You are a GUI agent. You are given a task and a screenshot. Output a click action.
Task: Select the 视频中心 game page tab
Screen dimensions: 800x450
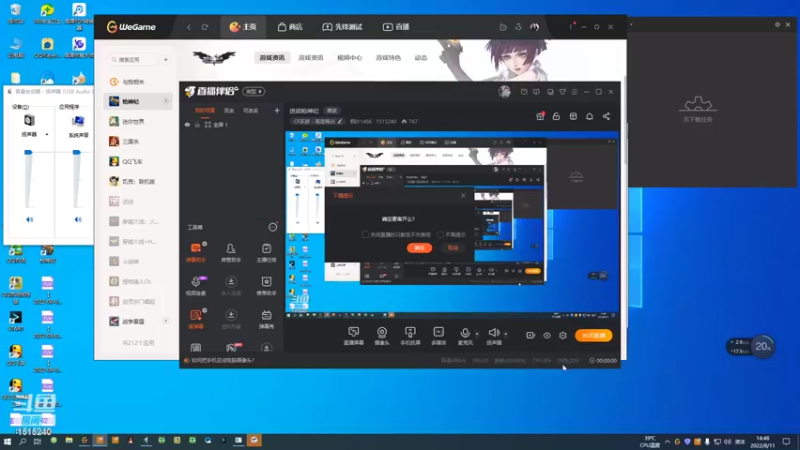click(349, 58)
